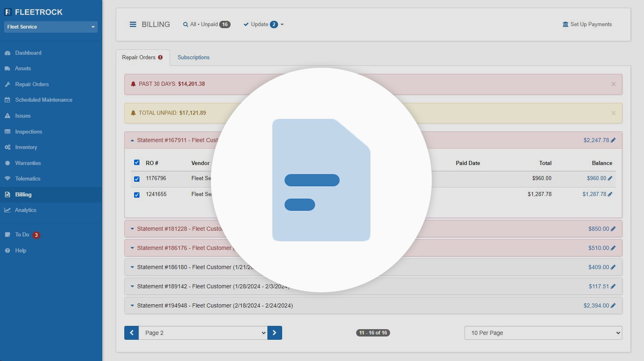Viewport: 644px width, 361px height.
Task: Click pencil icon next to $1,287.78 balance
Action: 610,194
